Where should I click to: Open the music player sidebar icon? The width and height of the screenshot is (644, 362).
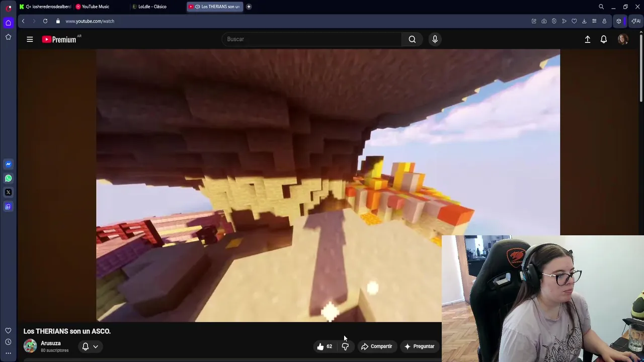point(8,206)
